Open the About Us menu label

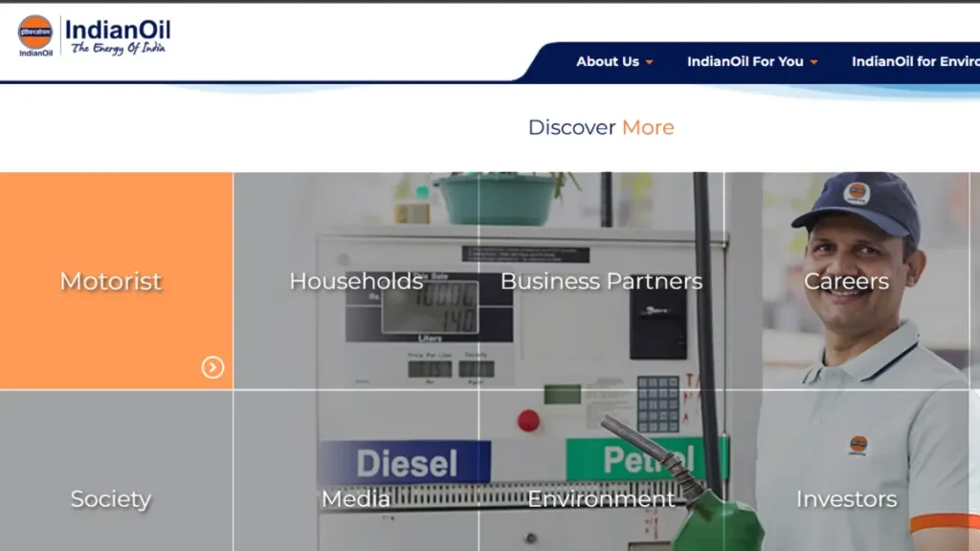click(607, 61)
